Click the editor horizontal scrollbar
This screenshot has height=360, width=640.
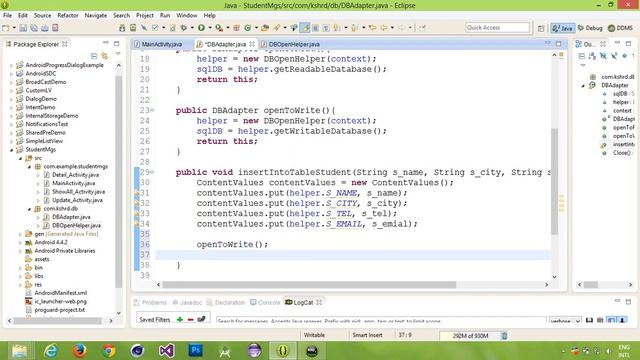point(309,284)
